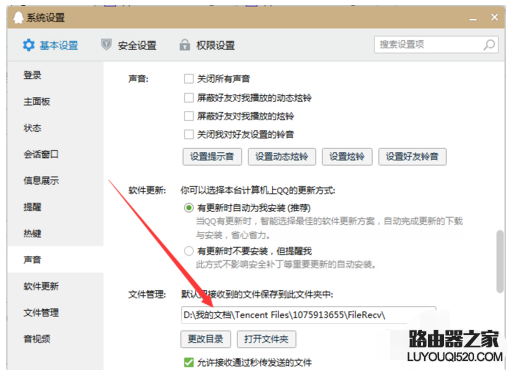The height and width of the screenshot is (370, 509).
Task: Click the 设置提示音 button
Action: point(212,157)
